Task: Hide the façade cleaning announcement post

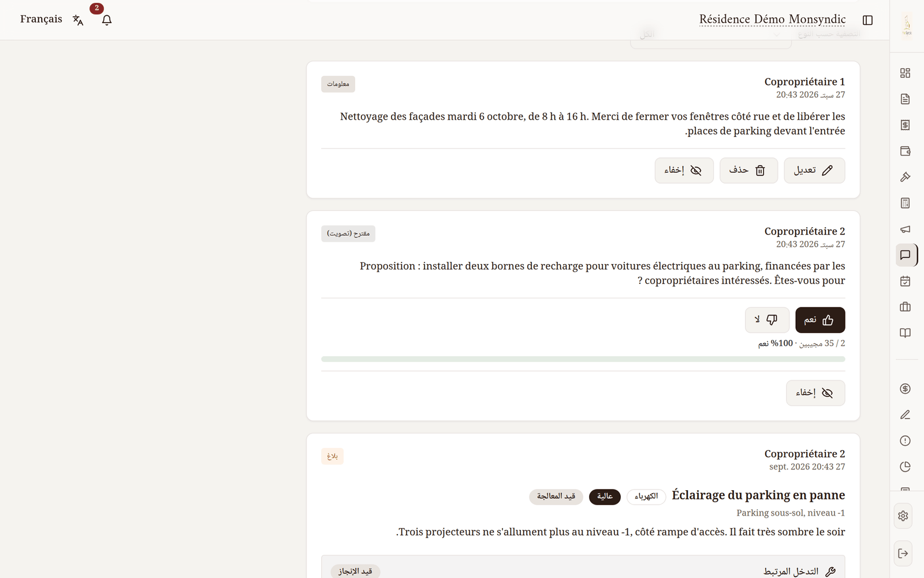Action: coord(684,171)
